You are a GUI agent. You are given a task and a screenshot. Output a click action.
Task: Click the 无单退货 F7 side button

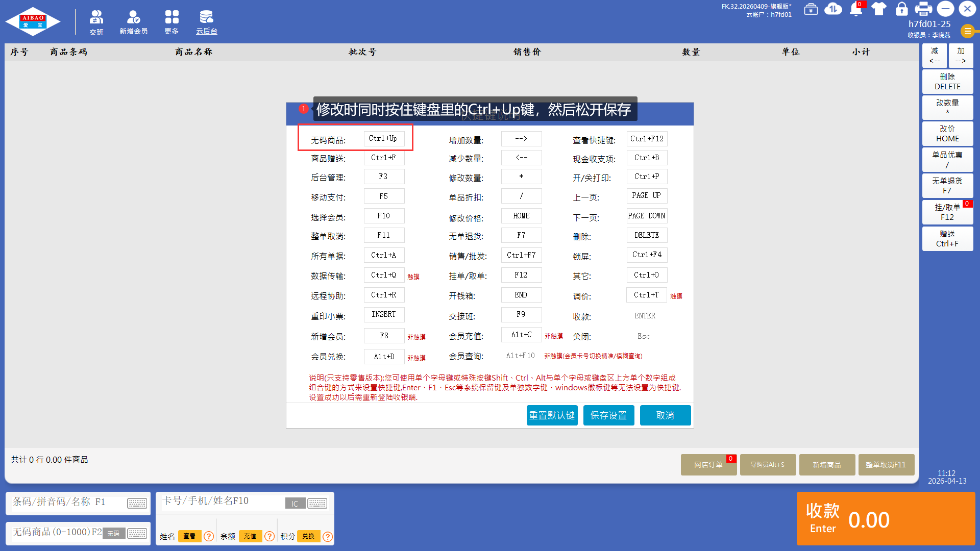(x=947, y=185)
